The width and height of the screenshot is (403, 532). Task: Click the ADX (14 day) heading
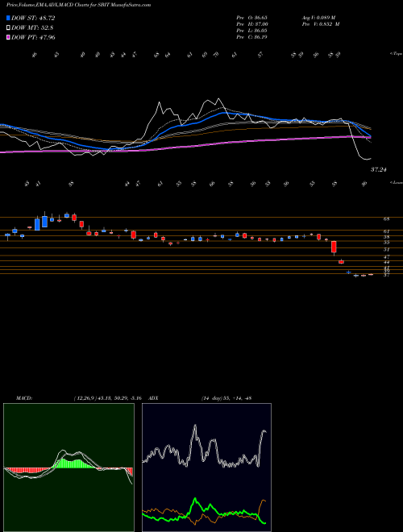[x=200, y=398]
